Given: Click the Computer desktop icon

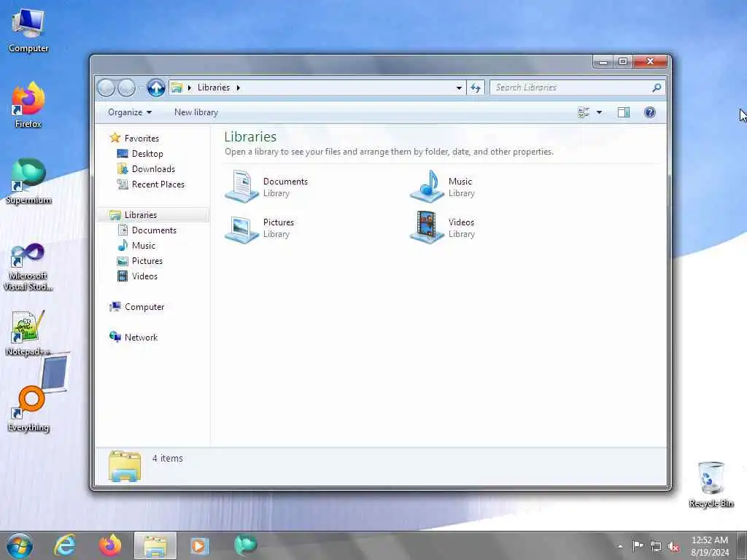Looking at the screenshot, I should point(28,29).
